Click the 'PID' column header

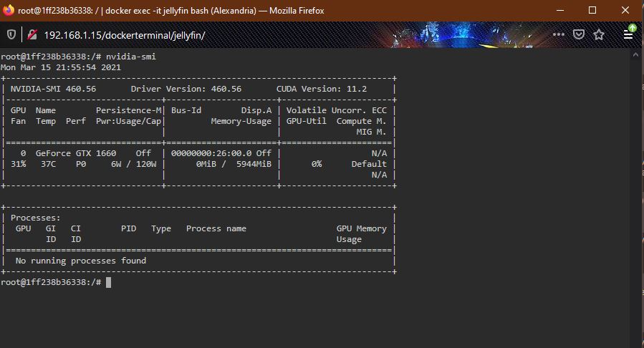(128, 228)
